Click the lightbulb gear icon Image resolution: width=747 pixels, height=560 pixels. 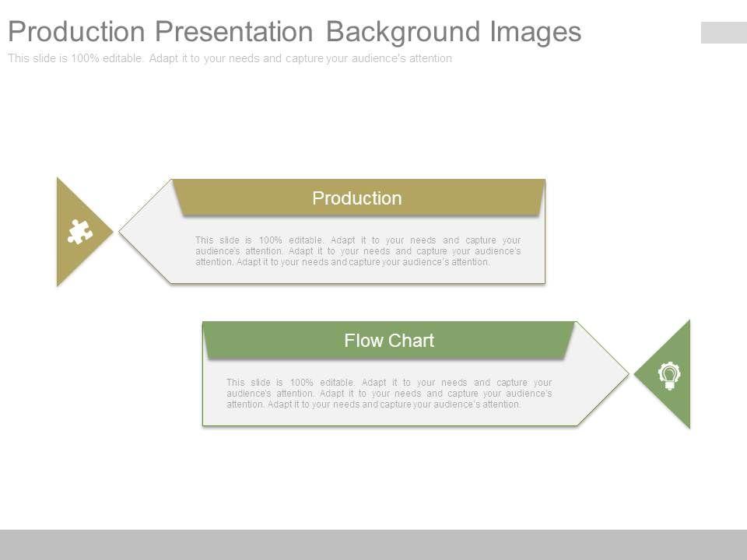[669, 376]
